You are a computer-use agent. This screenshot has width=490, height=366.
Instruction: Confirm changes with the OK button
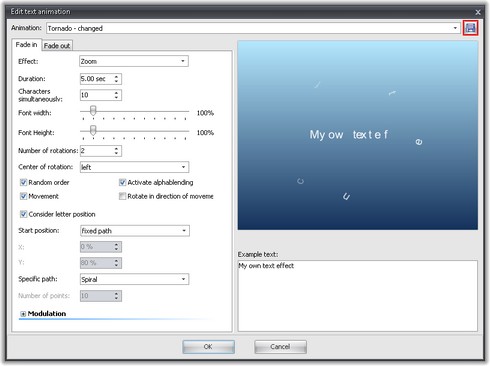pyautogui.click(x=208, y=347)
